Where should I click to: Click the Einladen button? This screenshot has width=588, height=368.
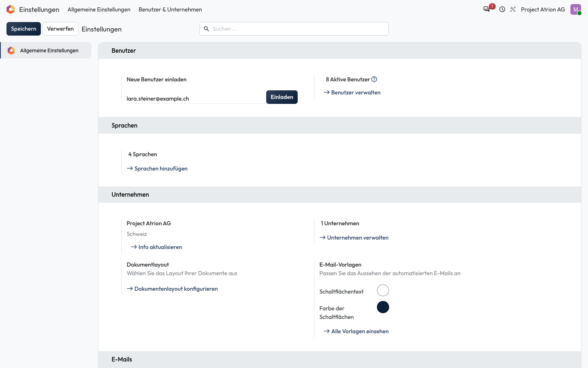[282, 97]
